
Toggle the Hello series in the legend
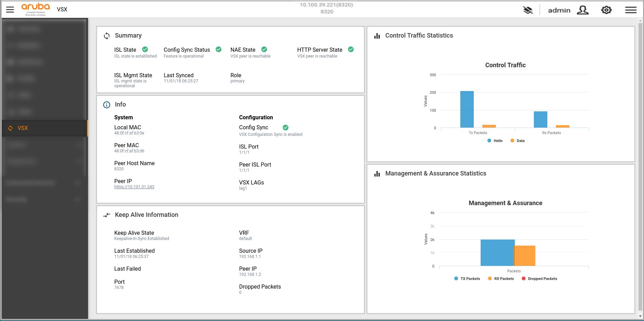coord(495,141)
